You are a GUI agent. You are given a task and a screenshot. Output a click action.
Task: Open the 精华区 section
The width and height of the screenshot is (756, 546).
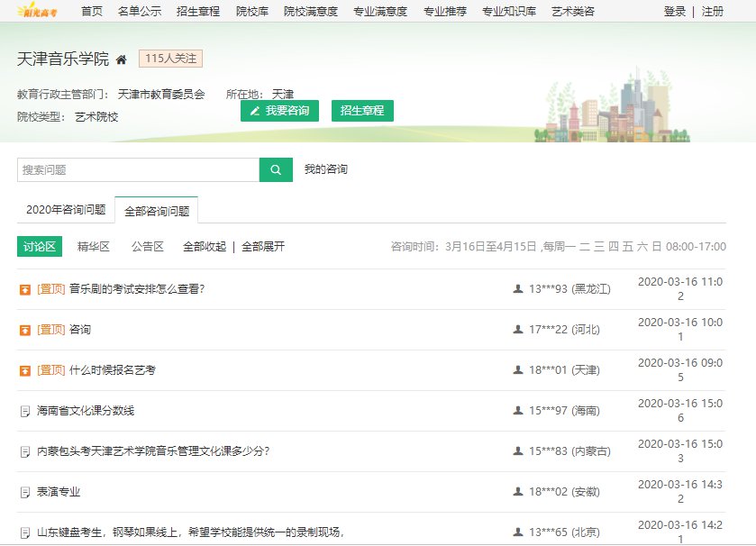pyautogui.click(x=94, y=246)
